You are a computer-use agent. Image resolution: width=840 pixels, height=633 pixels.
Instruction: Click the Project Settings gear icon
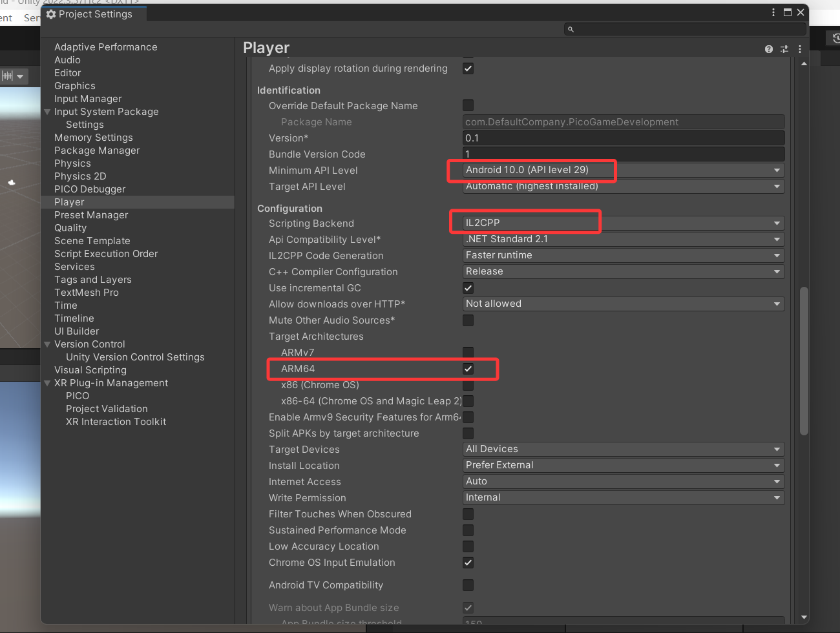click(51, 14)
